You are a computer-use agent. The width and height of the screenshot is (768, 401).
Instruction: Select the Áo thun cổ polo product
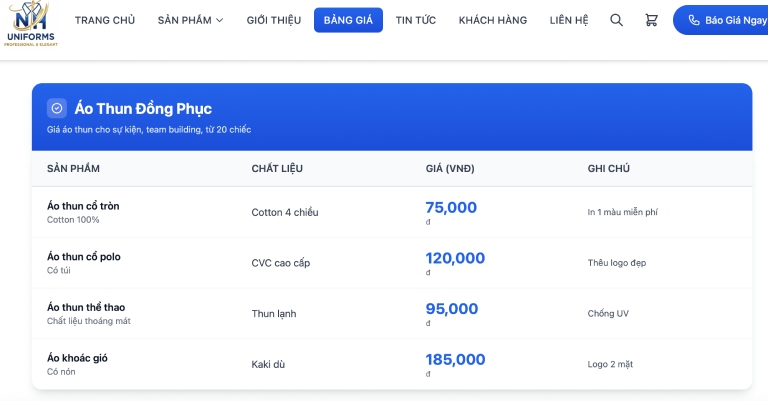pos(84,257)
